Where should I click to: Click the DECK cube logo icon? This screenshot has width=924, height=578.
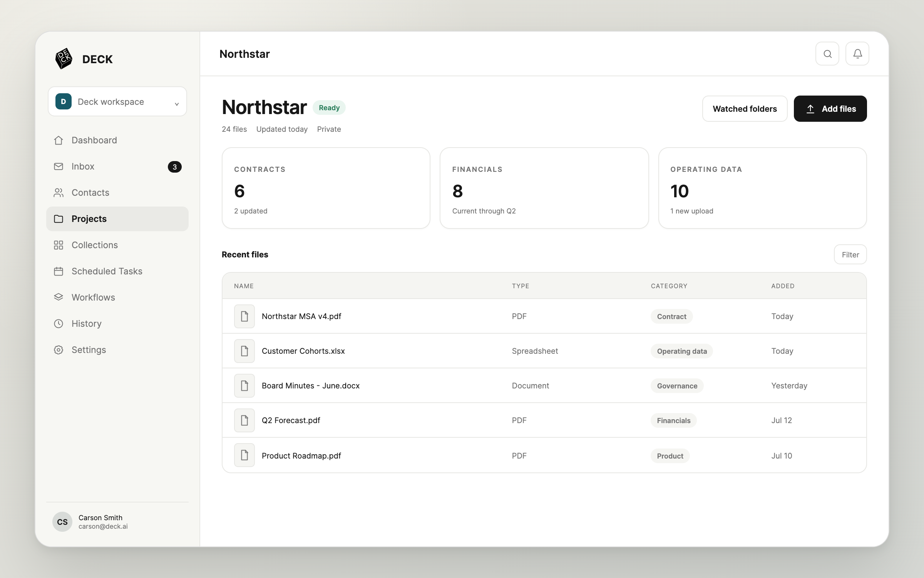coord(64,59)
